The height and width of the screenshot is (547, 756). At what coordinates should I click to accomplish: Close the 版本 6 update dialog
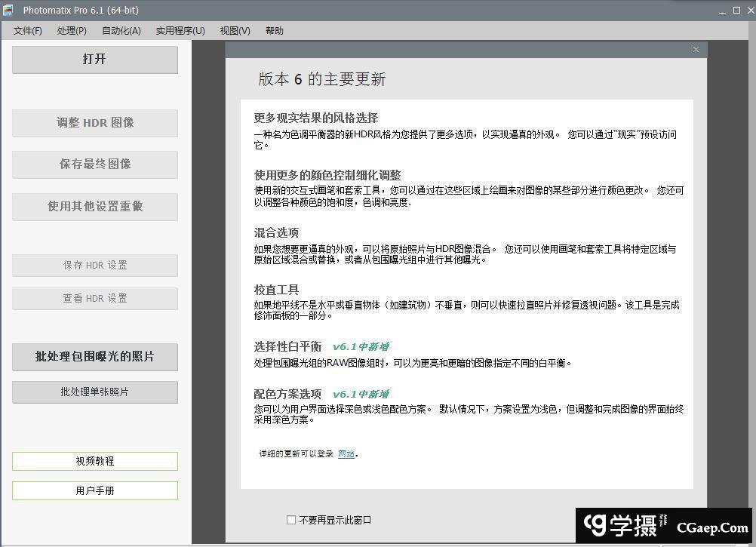(696, 49)
